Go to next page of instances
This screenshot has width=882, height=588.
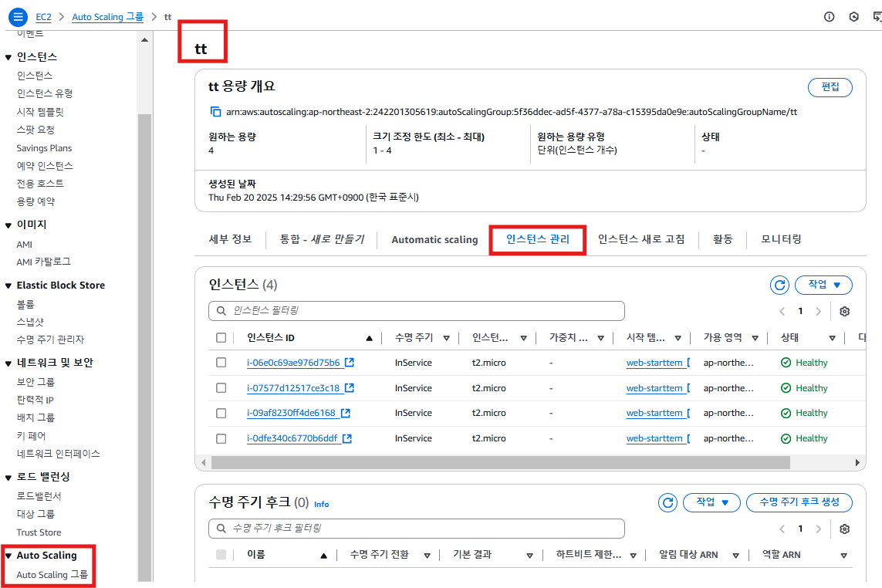tap(819, 311)
